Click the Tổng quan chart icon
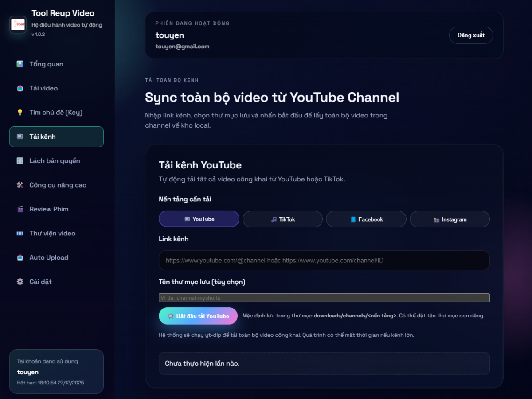 (x=20, y=64)
